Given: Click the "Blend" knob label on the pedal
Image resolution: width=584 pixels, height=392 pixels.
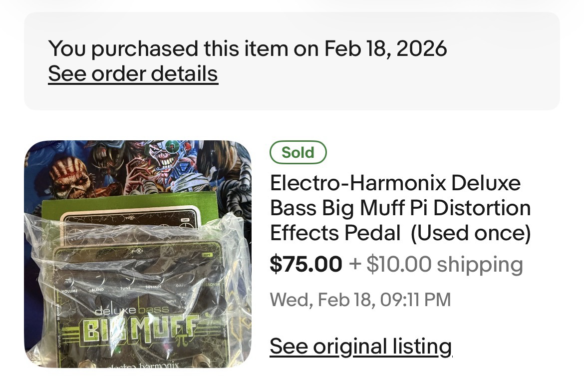Looking at the screenshot, I should 97,290.
